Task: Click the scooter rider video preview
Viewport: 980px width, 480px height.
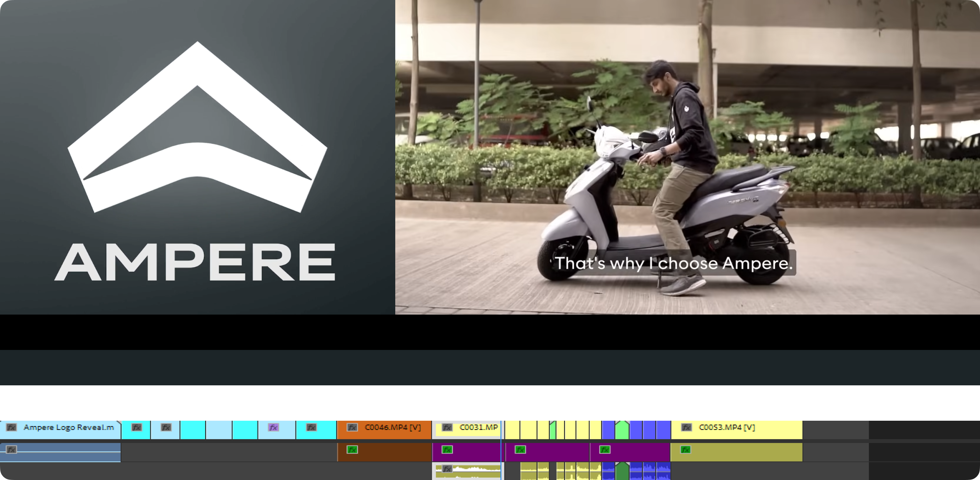Action: pyautogui.click(x=687, y=157)
